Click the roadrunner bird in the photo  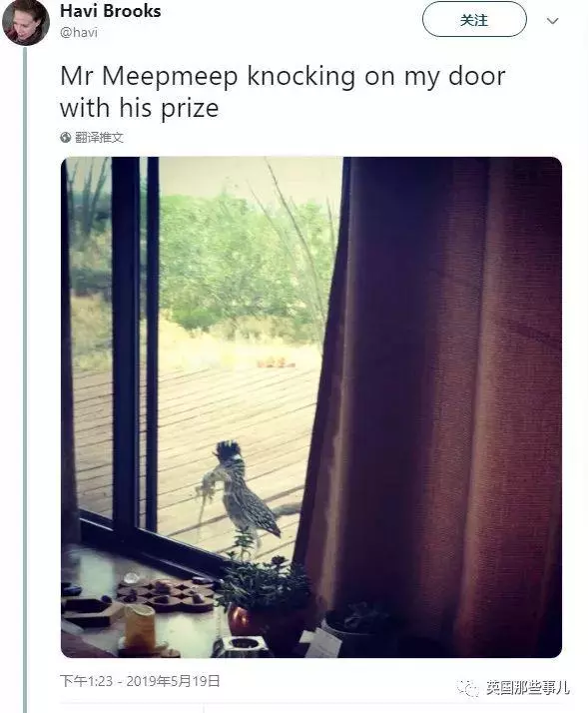(245, 495)
